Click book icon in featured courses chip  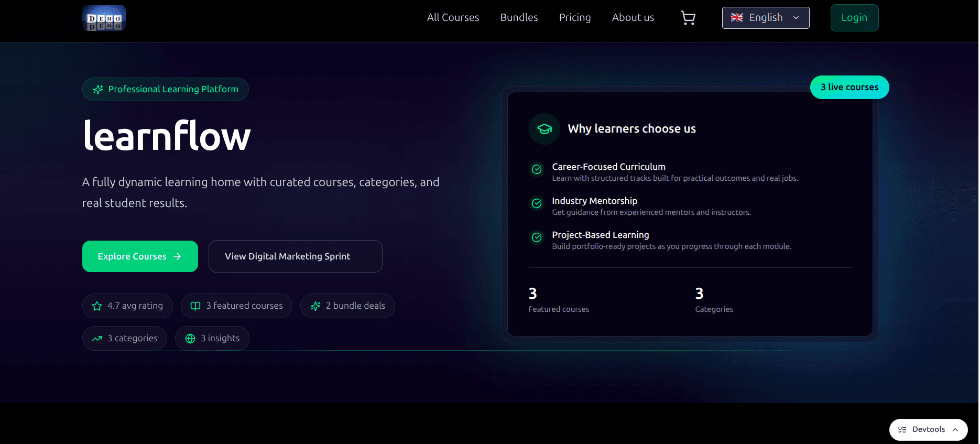(x=195, y=306)
